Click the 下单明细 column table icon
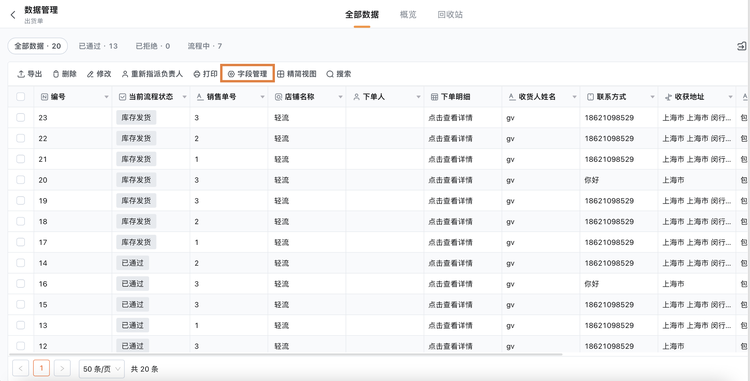 pyautogui.click(x=434, y=97)
